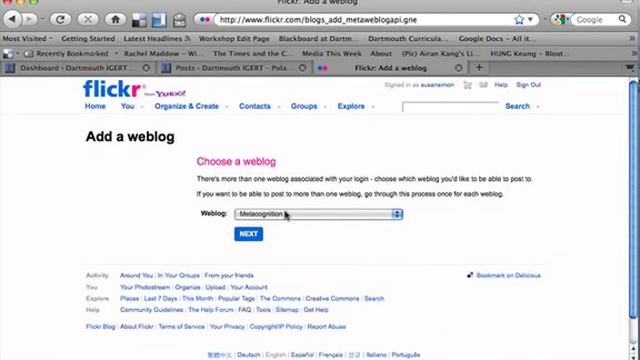Expand the Recently Bookmarked folder

coord(71,53)
